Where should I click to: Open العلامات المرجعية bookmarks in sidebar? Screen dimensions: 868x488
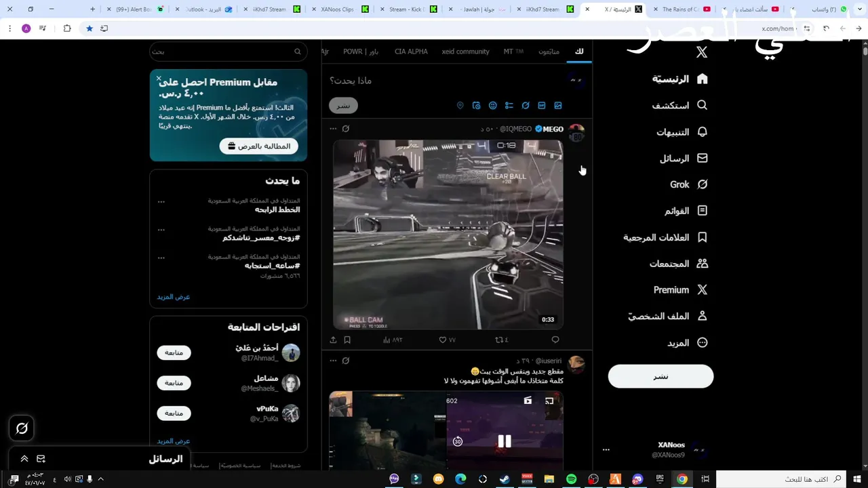[665, 237]
